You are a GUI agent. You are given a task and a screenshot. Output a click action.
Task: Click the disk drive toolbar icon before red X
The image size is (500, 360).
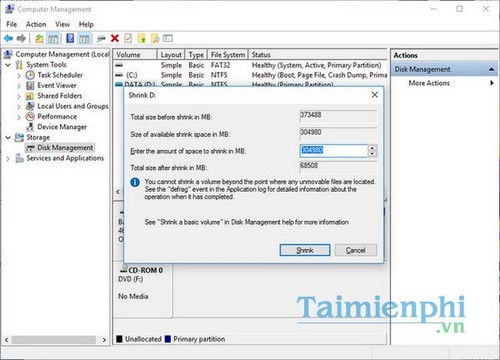(x=101, y=39)
